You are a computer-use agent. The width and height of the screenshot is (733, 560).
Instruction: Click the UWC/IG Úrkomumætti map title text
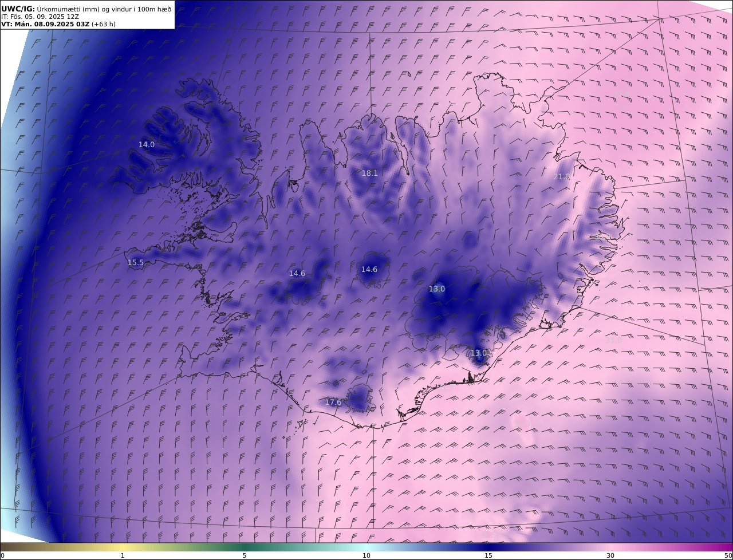click(x=86, y=9)
